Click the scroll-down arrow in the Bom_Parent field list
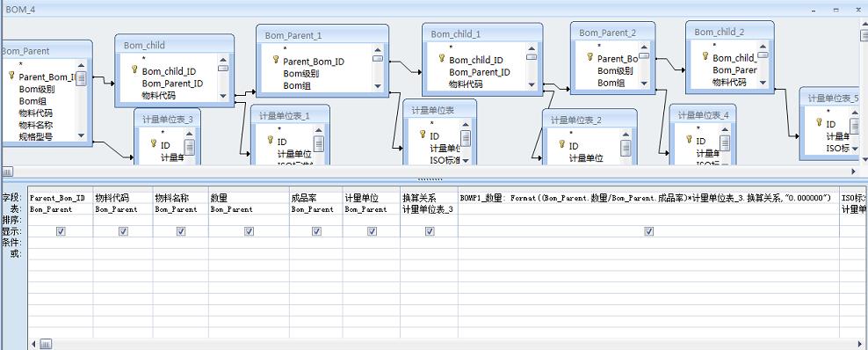The image size is (868, 350). click(x=81, y=135)
